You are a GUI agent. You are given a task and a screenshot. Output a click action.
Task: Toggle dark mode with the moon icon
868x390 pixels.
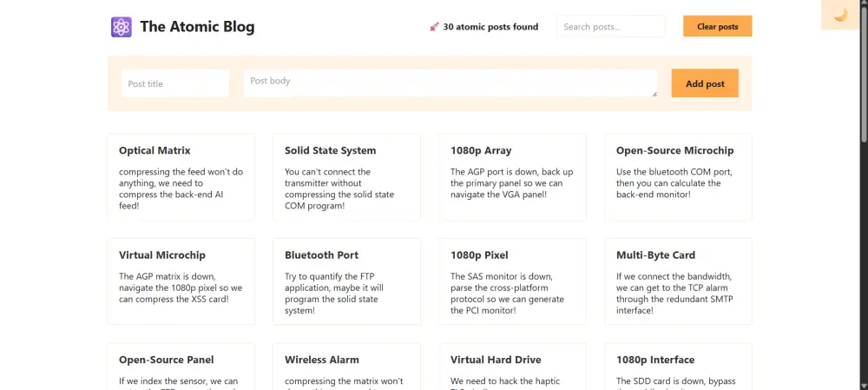pyautogui.click(x=840, y=15)
